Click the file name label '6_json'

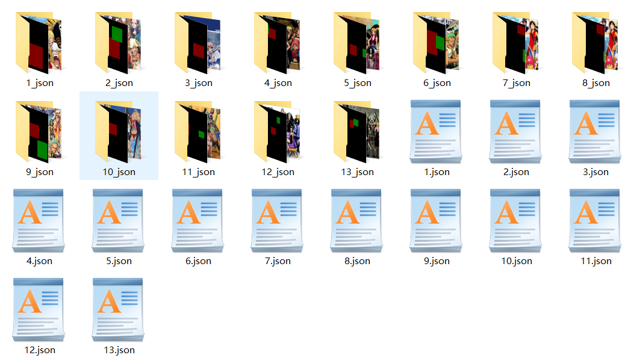point(437,83)
